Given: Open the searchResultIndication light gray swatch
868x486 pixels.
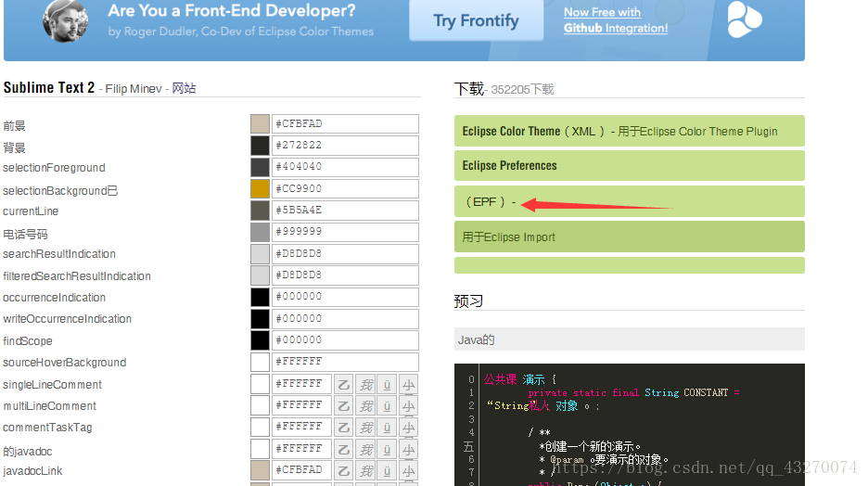Looking at the screenshot, I should 260,253.
